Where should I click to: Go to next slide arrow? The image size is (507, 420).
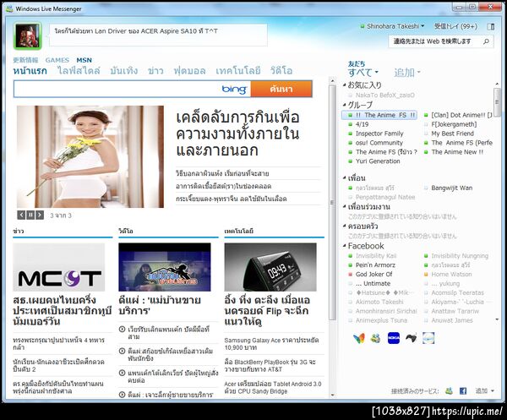[40, 215]
